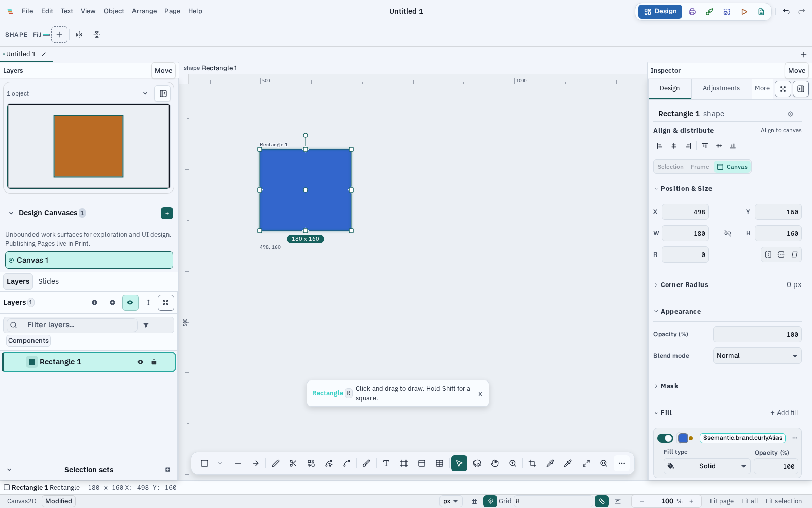Click the Filter layers search field
812x508 pixels.
72,325
